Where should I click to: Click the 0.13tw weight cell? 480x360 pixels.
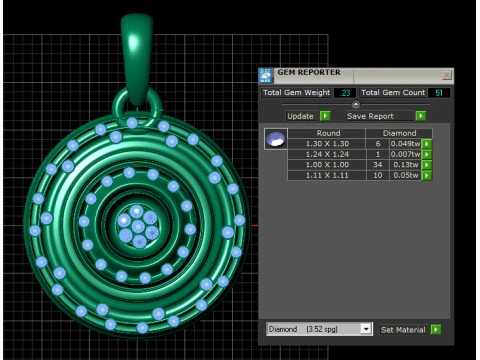coord(405,165)
